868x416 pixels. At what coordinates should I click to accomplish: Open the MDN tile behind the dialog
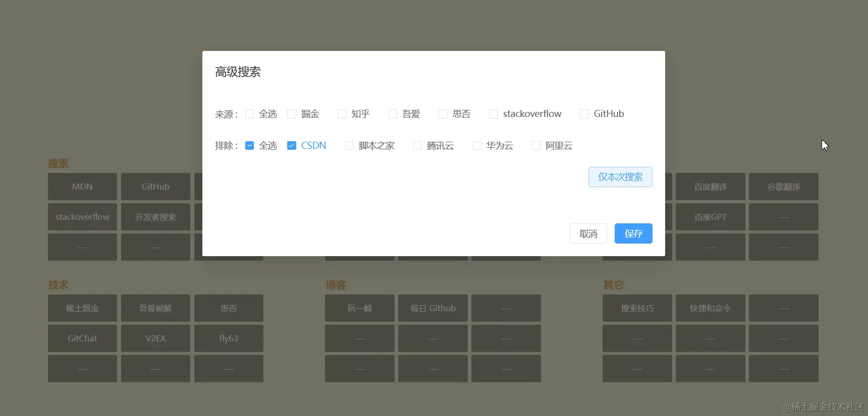click(x=82, y=187)
